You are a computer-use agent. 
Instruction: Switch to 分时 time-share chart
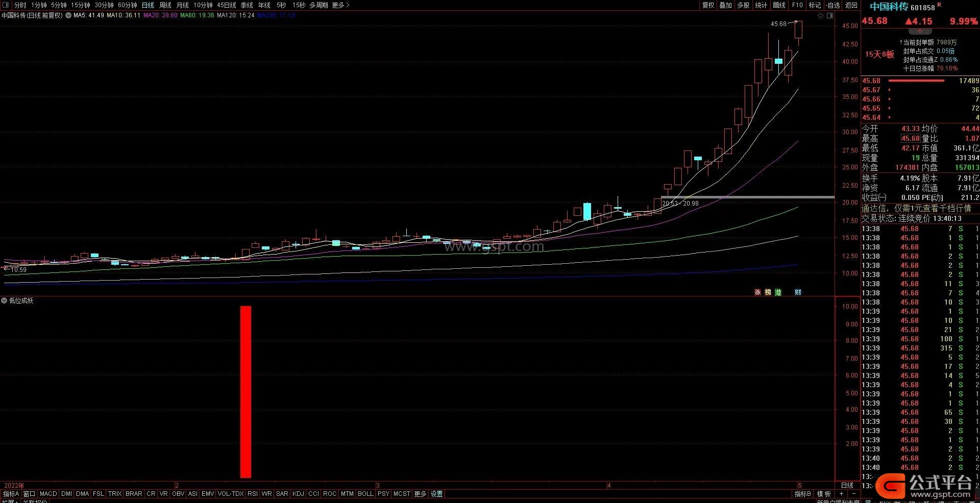click(x=20, y=5)
